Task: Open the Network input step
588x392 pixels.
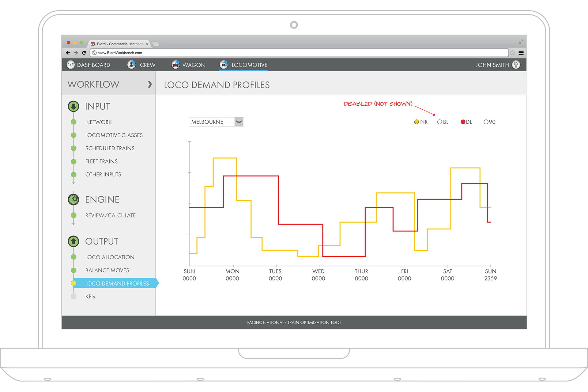Action: click(99, 122)
